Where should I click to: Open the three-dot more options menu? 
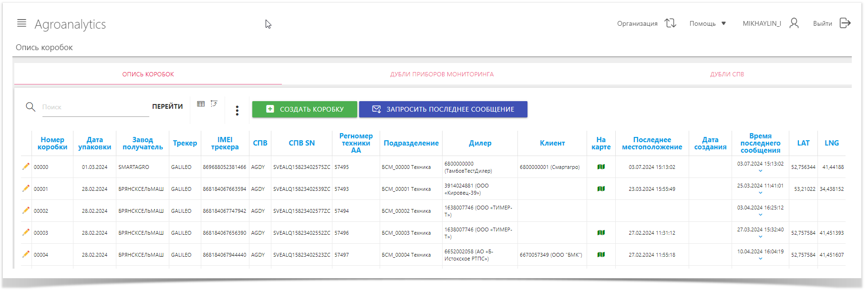[x=237, y=111]
